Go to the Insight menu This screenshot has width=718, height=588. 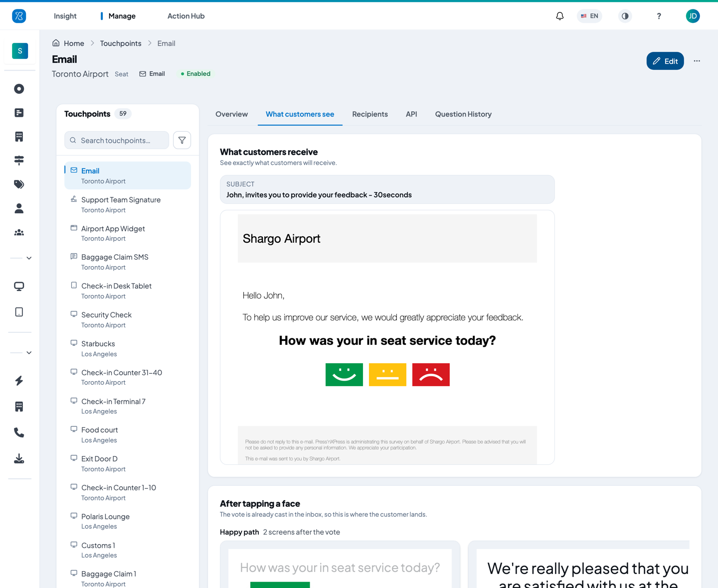pyautogui.click(x=65, y=16)
